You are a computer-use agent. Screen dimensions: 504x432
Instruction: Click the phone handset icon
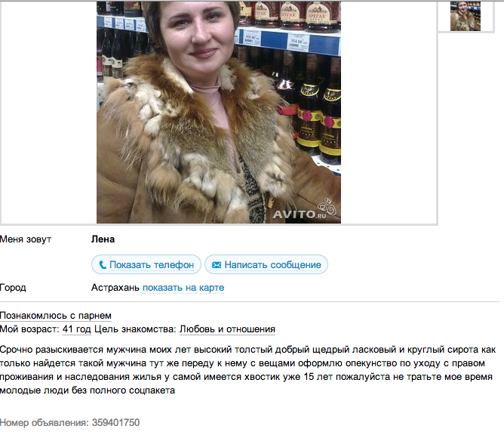[103, 265]
